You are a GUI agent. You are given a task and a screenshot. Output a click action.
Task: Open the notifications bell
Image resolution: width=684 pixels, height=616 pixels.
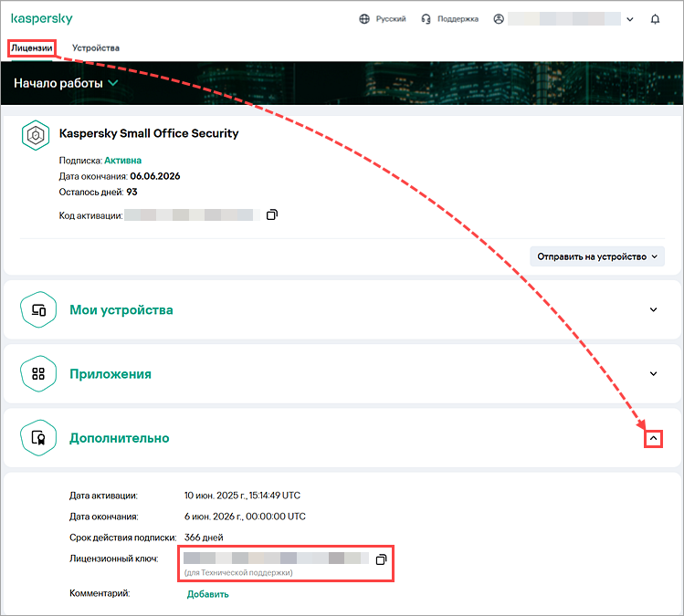pos(655,19)
